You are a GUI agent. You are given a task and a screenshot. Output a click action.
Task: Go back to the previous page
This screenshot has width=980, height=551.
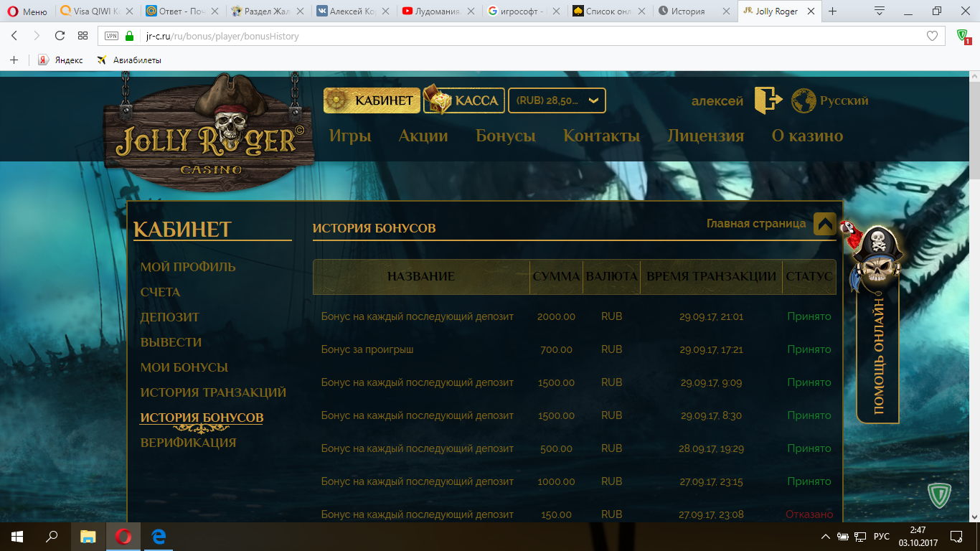point(14,36)
